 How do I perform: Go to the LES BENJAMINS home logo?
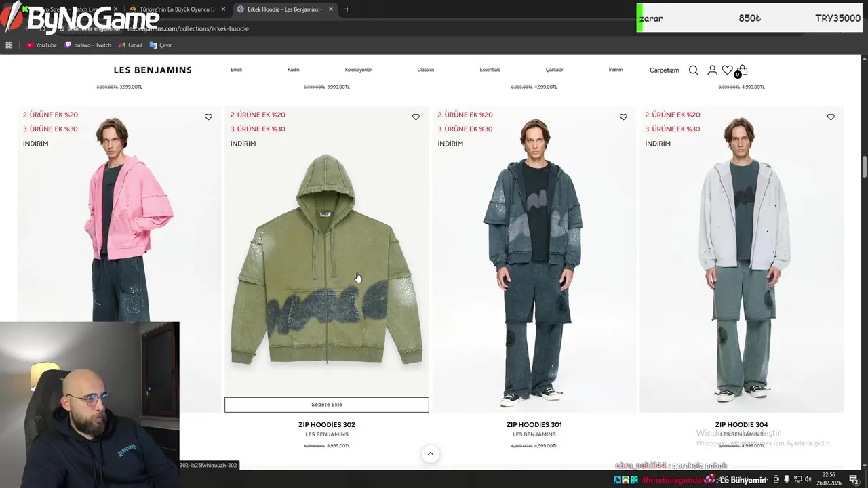[153, 70]
